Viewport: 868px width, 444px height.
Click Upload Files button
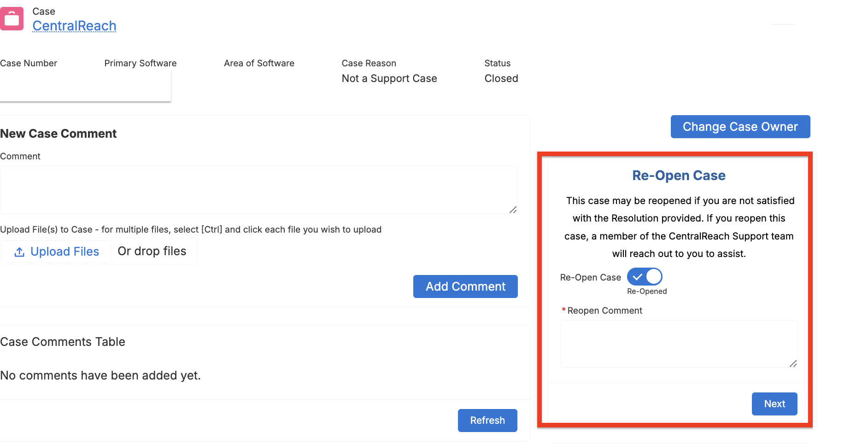[x=57, y=252]
